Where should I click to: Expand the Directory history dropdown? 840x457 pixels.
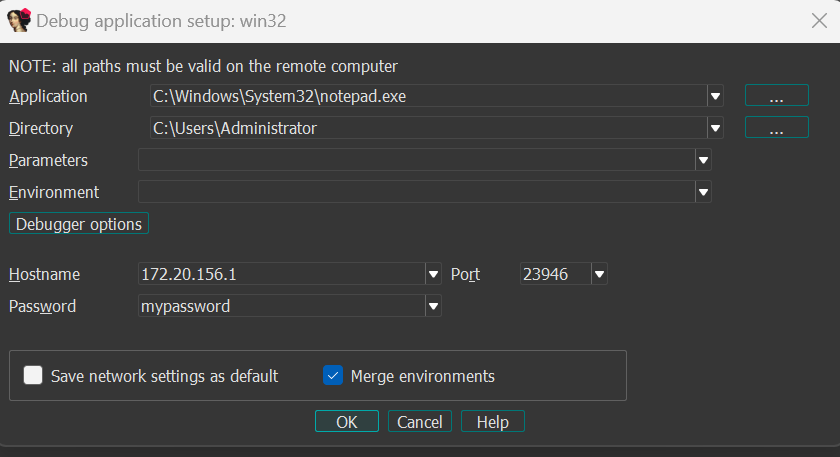[x=715, y=129]
